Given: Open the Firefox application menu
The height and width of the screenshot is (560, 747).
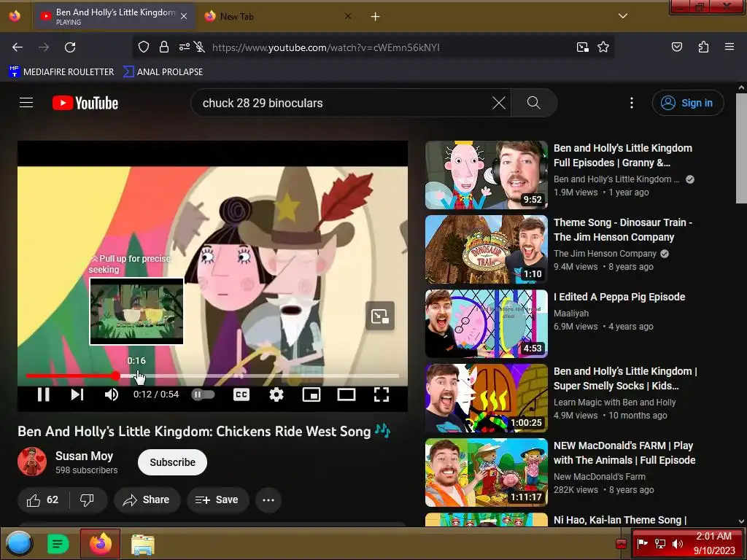Looking at the screenshot, I should click(x=729, y=47).
